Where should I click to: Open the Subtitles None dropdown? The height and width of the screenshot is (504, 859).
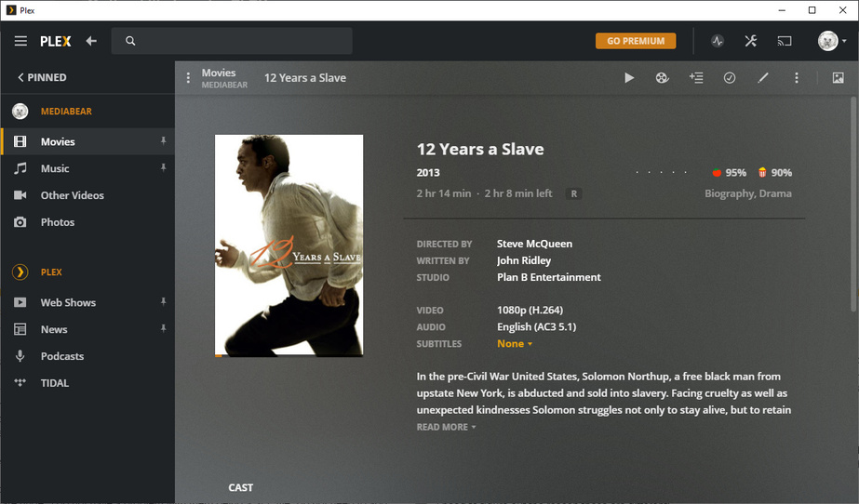point(515,344)
